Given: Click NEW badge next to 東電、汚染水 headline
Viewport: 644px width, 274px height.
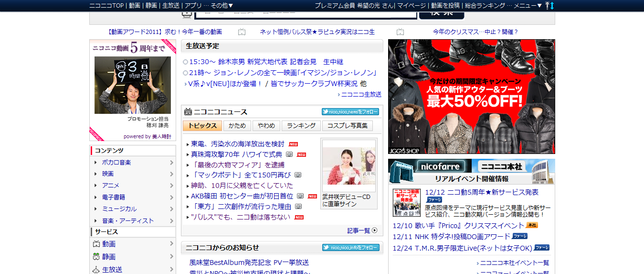Looking at the screenshot, I should [293, 144].
